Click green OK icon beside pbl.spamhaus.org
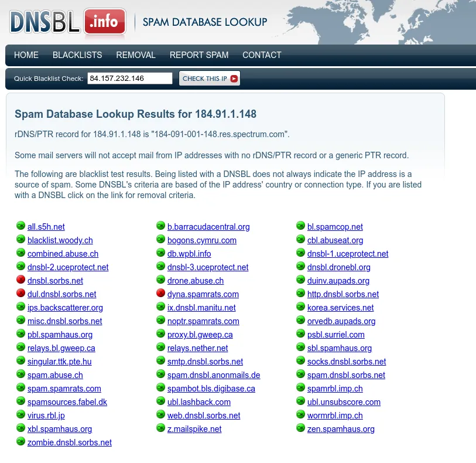 (x=20, y=333)
